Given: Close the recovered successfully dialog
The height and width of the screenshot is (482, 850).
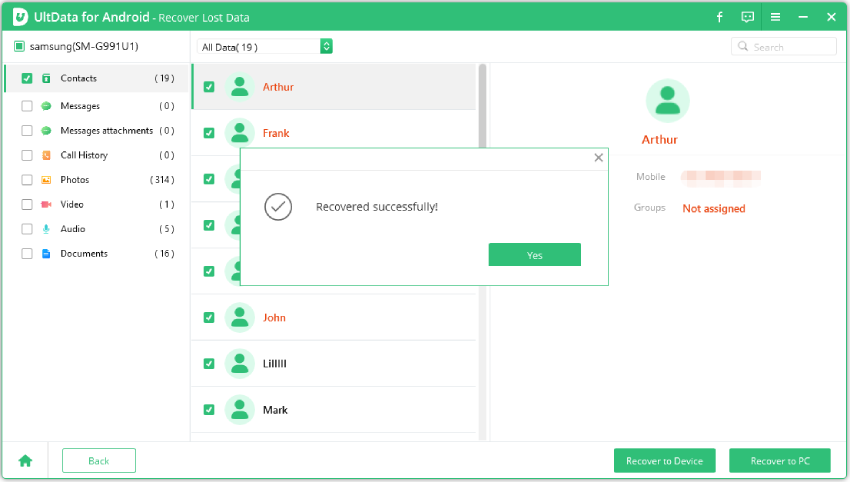Looking at the screenshot, I should pos(598,157).
